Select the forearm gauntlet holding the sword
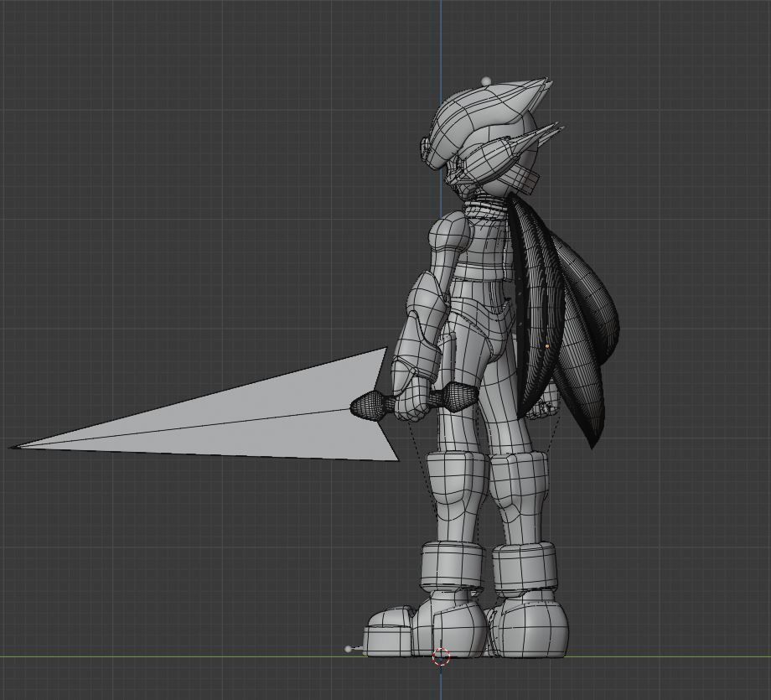Image resolution: width=771 pixels, height=700 pixels. tap(419, 348)
